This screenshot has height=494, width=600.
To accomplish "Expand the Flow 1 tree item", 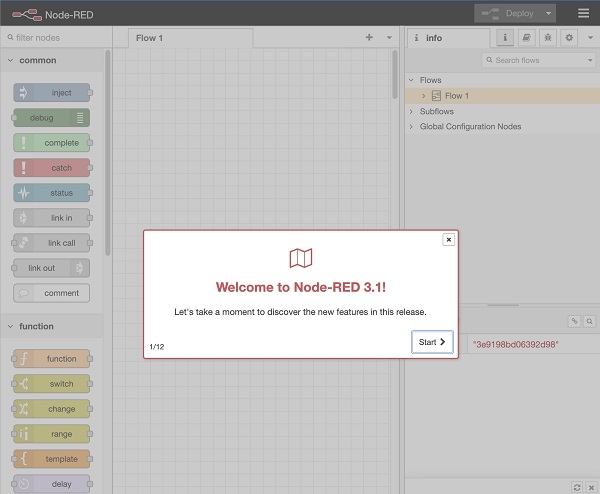I will pyautogui.click(x=423, y=96).
